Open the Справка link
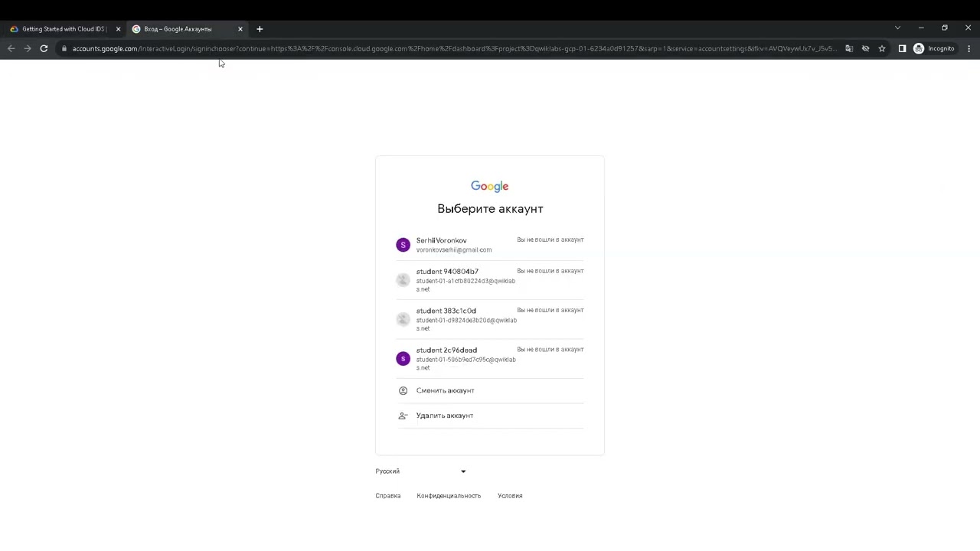Viewport: 980px width, 551px height. [x=388, y=496]
